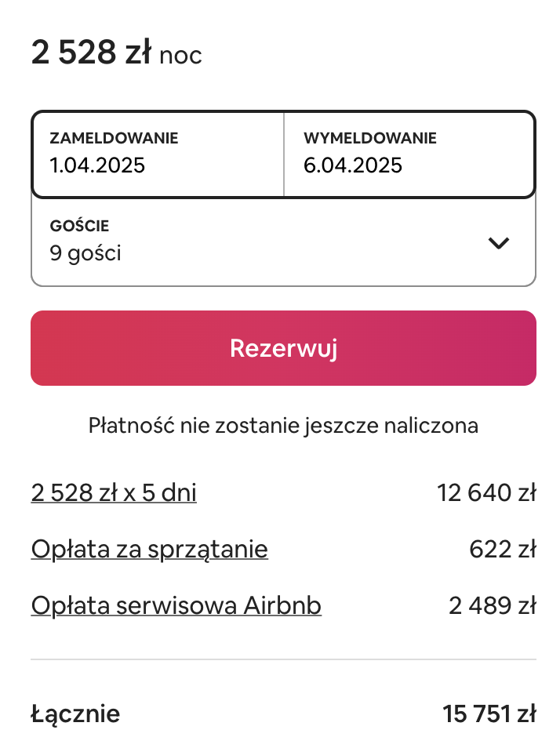This screenshot has width=560, height=748.
Task: Click the total amount 15 751 zł
Action: coord(489,714)
